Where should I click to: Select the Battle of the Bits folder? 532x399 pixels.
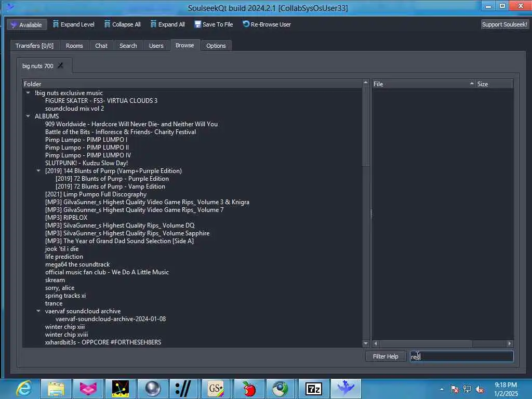[x=121, y=131]
